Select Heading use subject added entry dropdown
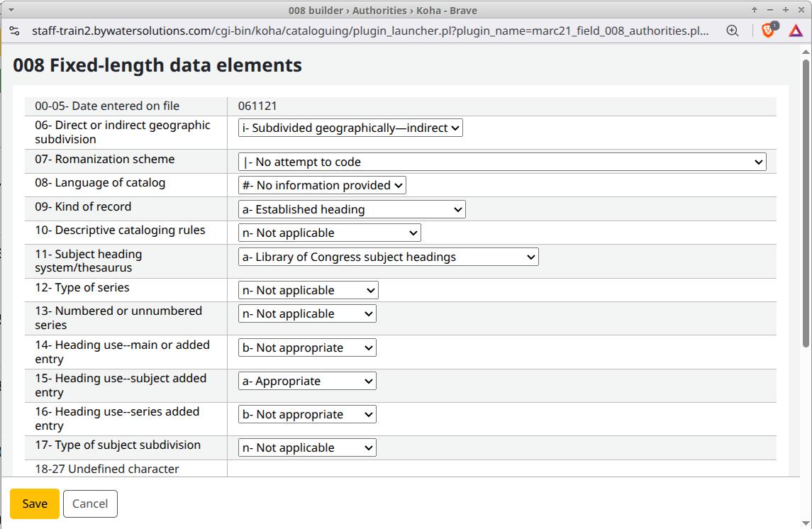The height and width of the screenshot is (529, 812). (x=307, y=382)
